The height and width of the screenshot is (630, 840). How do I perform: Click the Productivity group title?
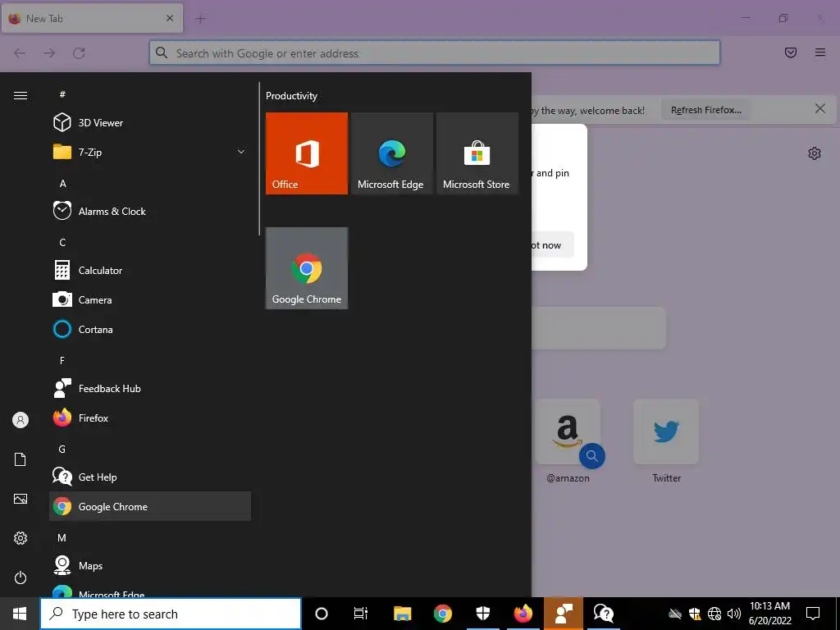291,96
